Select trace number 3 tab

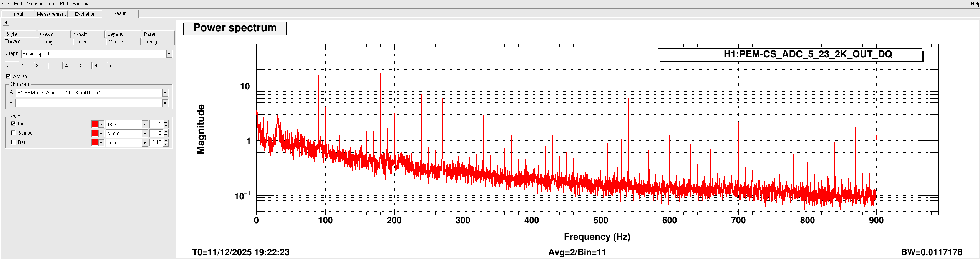pyautogui.click(x=52, y=66)
